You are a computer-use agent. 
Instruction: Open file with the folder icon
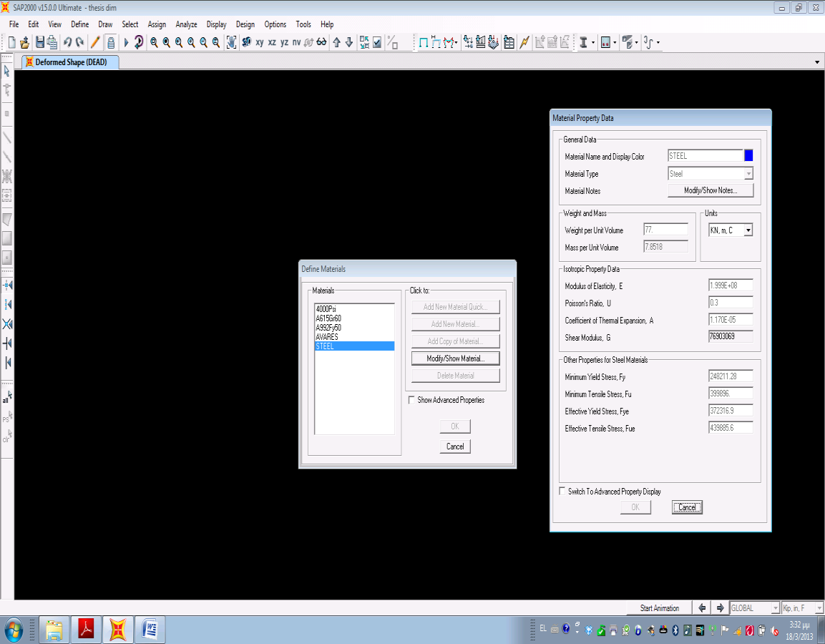(24, 43)
